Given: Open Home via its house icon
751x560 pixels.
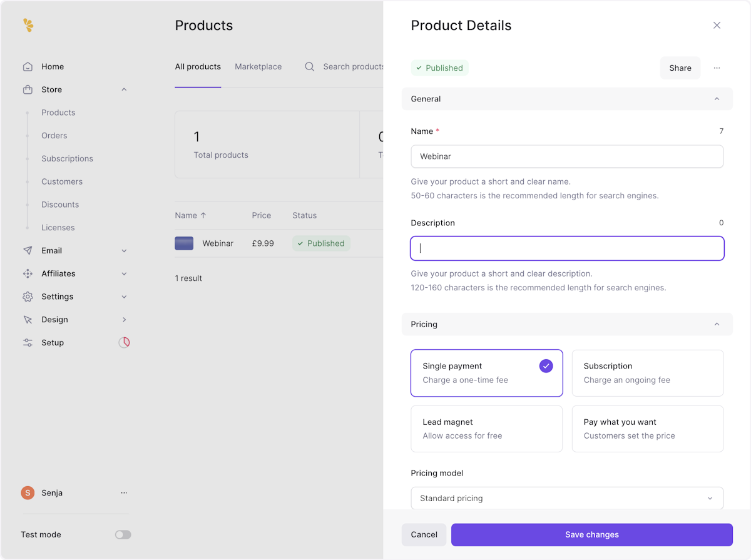Looking at the screenshot, I should coord(28,67).
